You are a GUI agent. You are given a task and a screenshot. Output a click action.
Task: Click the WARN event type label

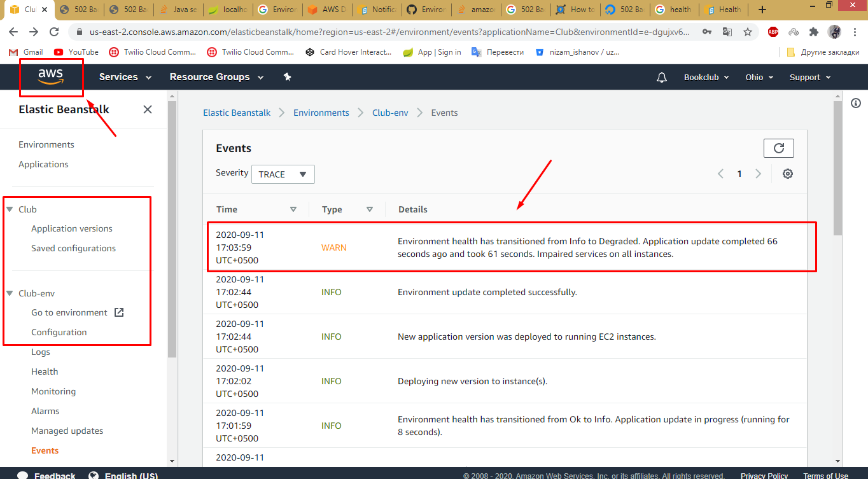click(334, 247)
